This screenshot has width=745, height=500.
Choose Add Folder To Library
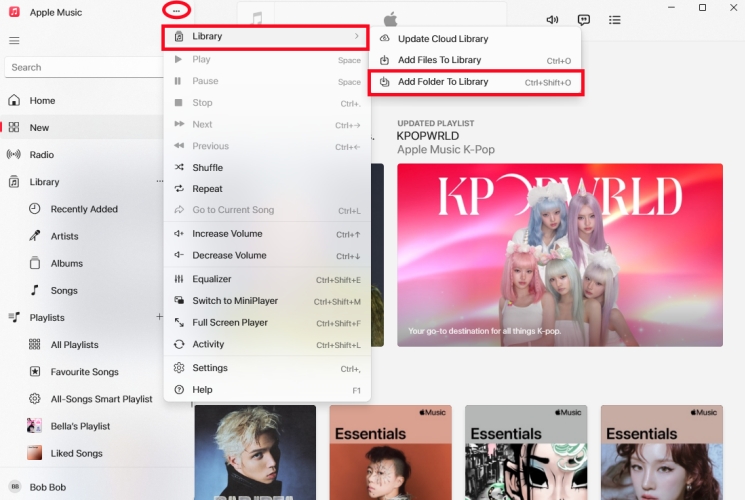coord(475,82)
